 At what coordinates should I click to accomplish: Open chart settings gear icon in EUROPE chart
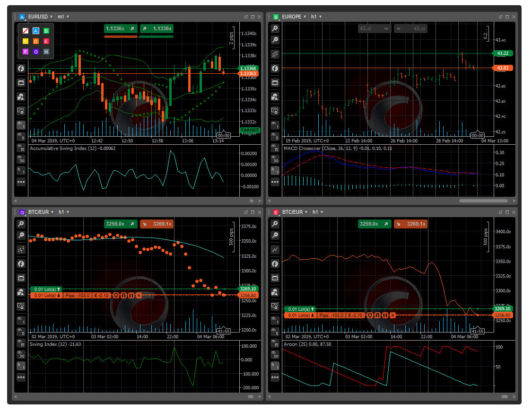tap(275, 111)
